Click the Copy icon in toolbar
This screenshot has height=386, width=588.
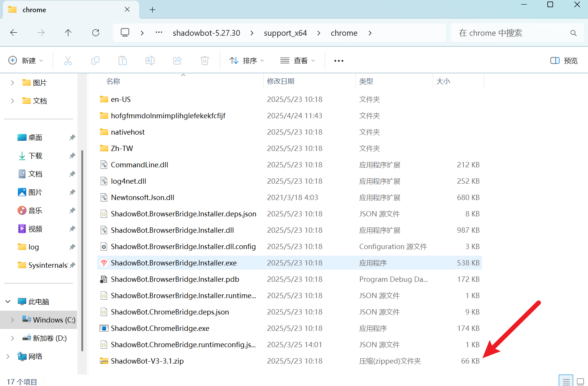coord(95,60)
